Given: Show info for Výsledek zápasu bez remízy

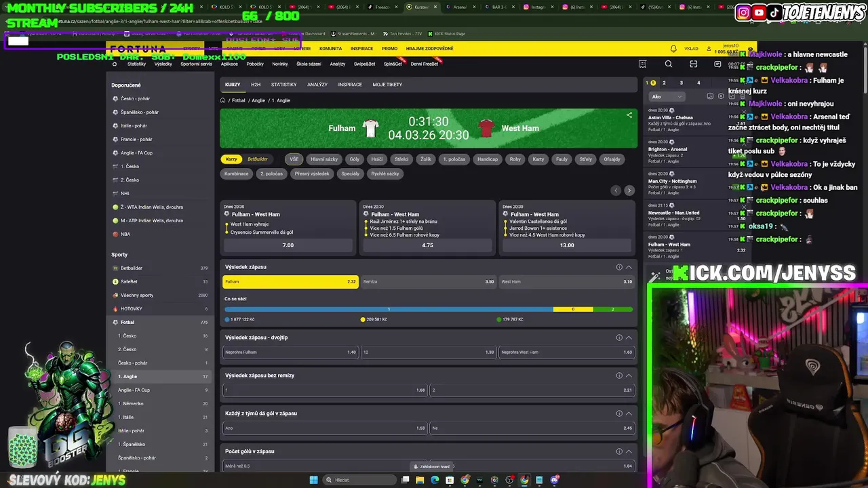Looking at the screenshot, I should tap(619, 375).
